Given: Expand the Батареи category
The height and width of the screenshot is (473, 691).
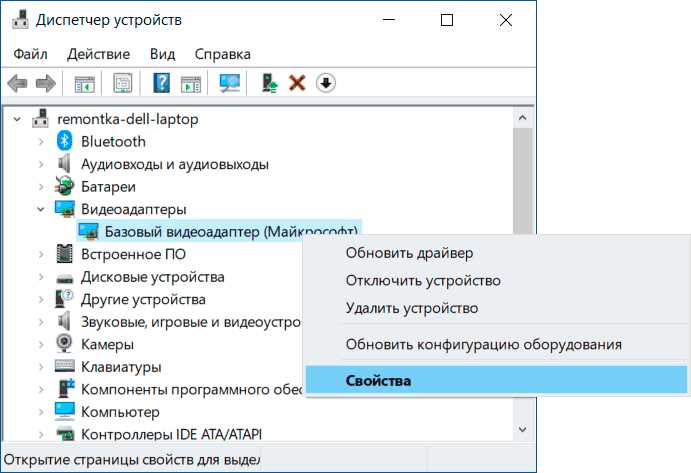Looking at the screenshot, I should point(41,186).
